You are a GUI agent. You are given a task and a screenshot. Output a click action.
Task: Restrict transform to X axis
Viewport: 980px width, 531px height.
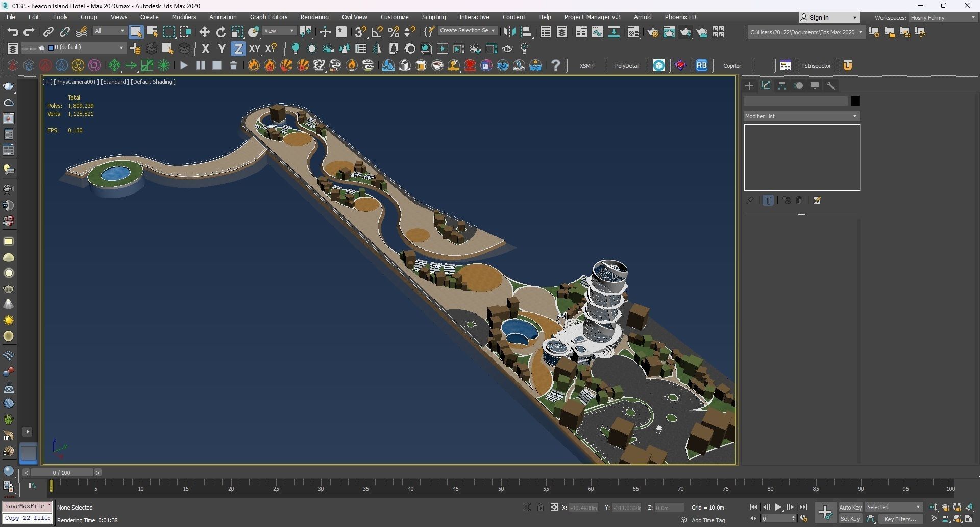(205, 49)
